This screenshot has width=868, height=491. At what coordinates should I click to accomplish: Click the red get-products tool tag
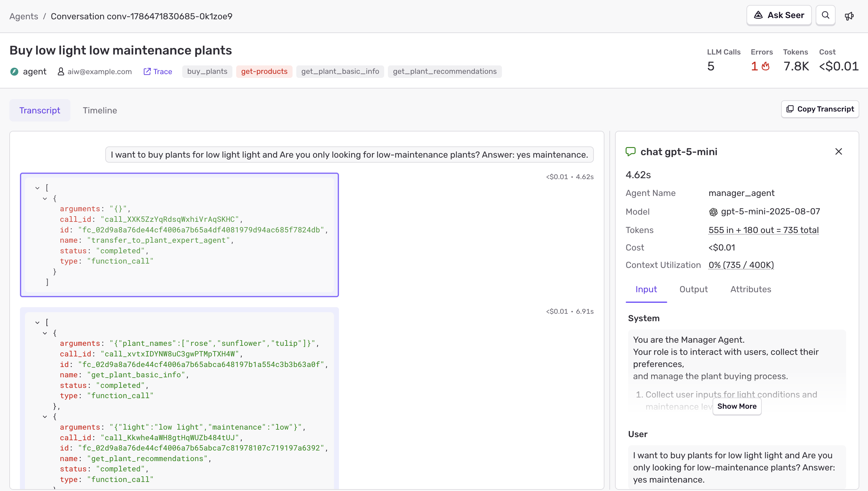[264, 71]
